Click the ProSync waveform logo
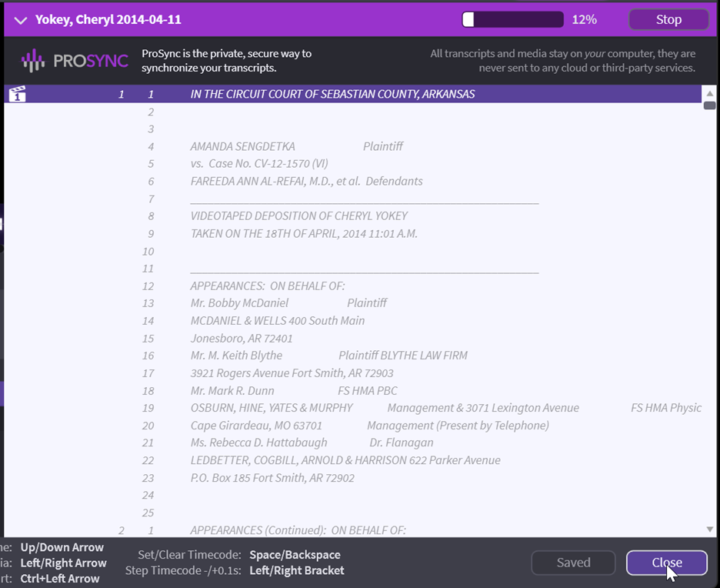This screenshot has height=588, width=720. [x=33, y=61]
